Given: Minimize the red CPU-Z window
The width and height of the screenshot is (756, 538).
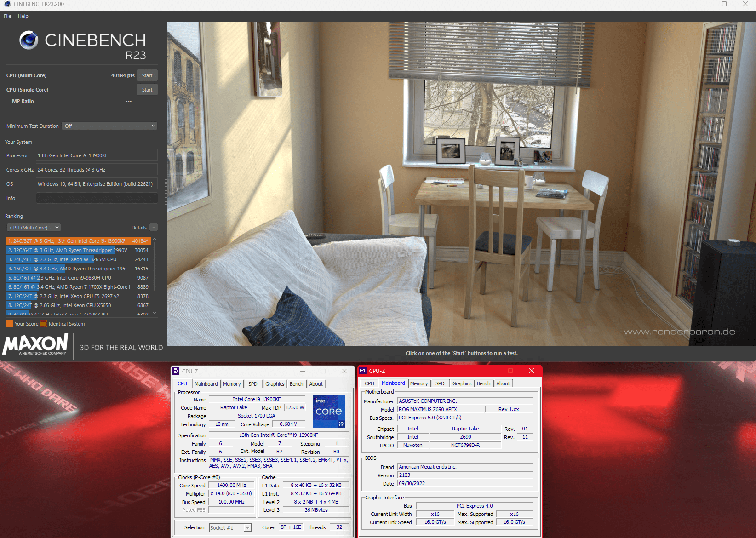Looking at the screenshot, I should click(x=490, y=371).
